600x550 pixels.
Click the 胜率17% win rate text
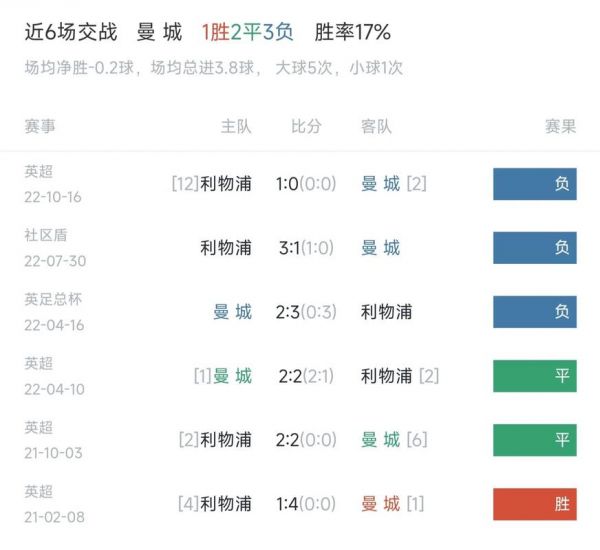[x=352, y=32]
